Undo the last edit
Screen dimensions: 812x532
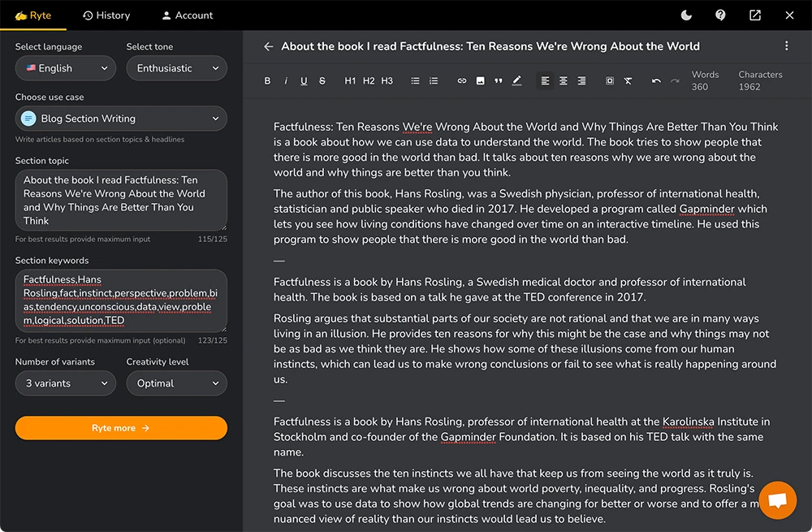pos(656,81)
